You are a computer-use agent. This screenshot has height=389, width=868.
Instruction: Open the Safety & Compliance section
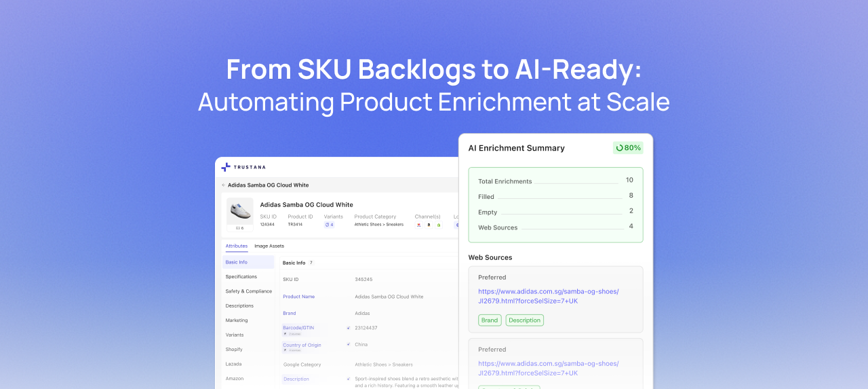coord(248,291)
